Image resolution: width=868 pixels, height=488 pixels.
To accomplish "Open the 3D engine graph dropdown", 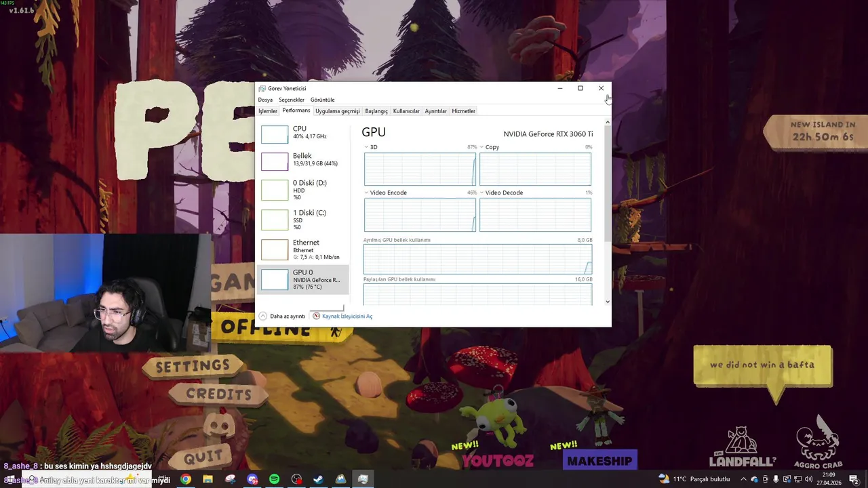I will point(367,147).
